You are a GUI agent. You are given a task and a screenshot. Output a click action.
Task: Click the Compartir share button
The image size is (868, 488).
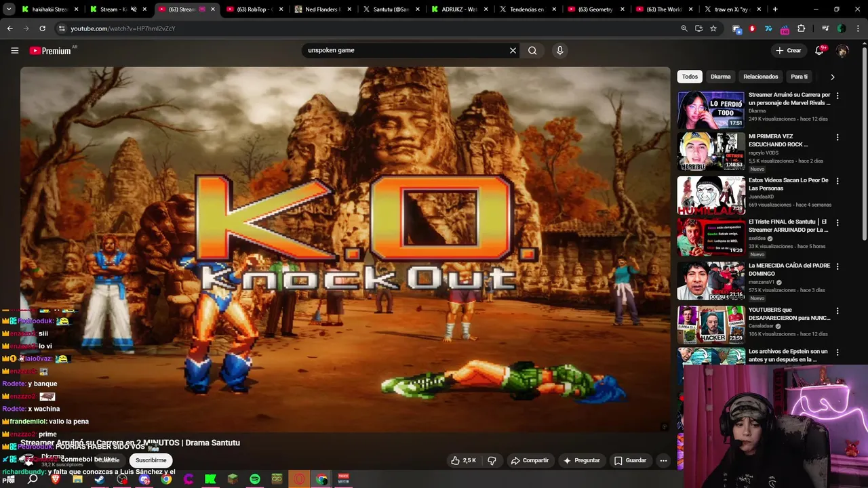(530, 460)
